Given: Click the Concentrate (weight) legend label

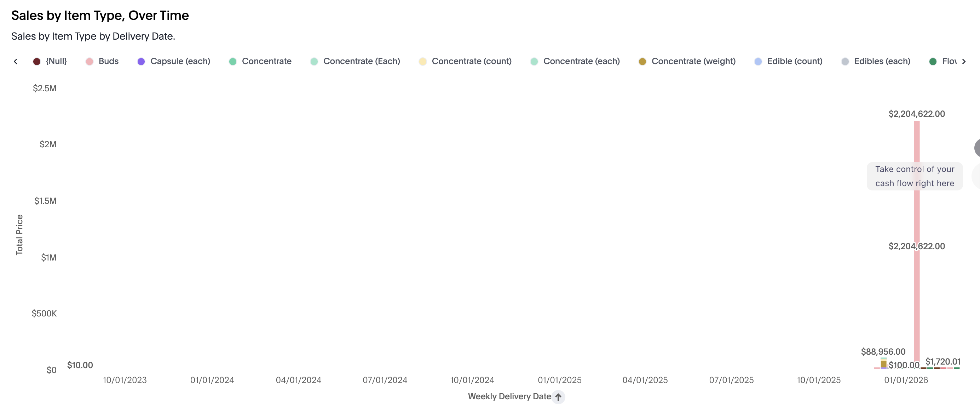Looking at the screenshot, I should pos(693,61).
